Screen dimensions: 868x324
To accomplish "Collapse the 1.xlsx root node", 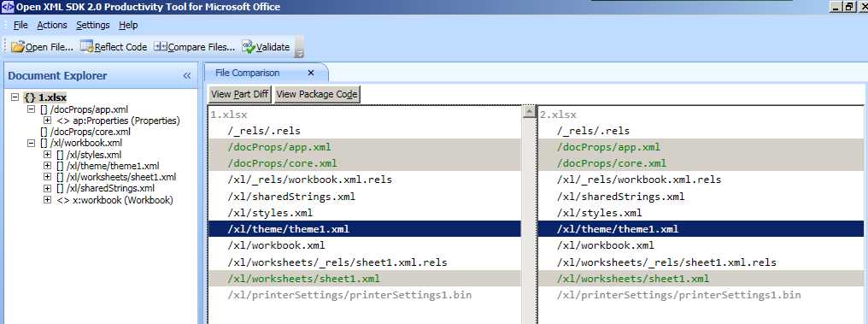I will (x=15, y=97).
